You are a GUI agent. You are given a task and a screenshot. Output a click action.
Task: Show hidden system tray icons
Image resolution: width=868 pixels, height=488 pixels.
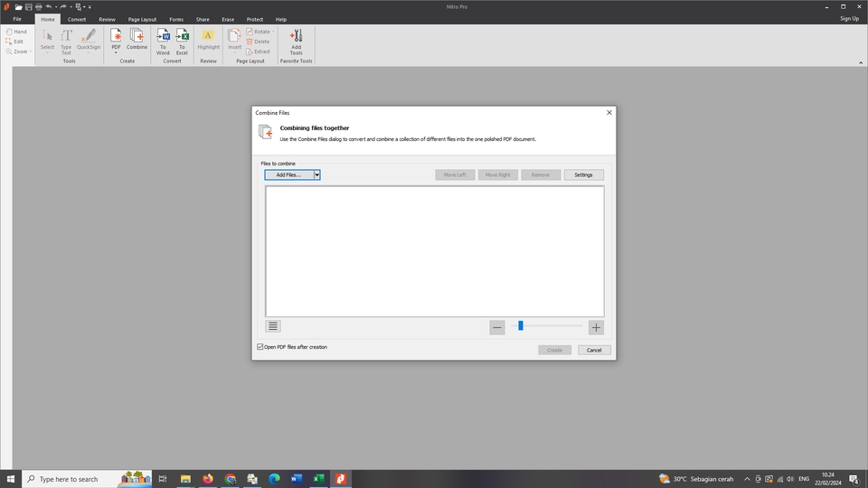[x=747, y=479]
